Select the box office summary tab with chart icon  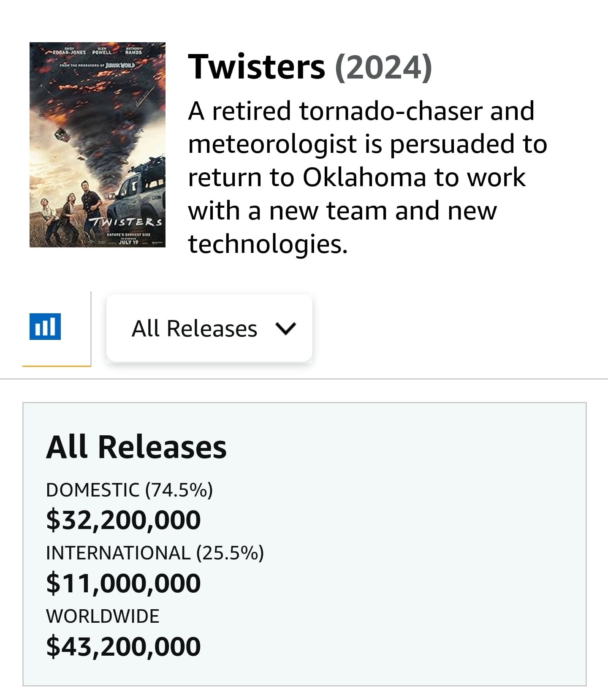pos(57,329)
